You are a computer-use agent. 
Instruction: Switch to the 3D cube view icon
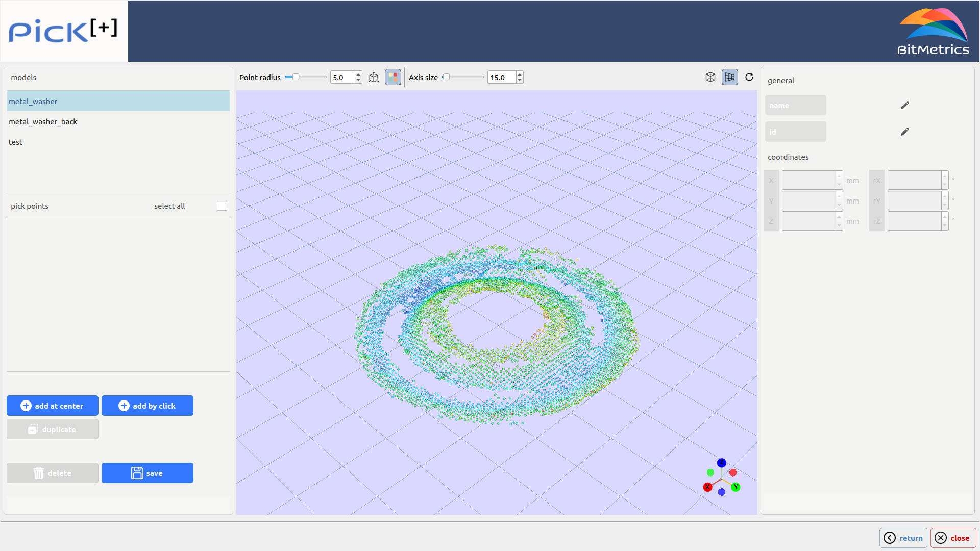click(710, 77)
